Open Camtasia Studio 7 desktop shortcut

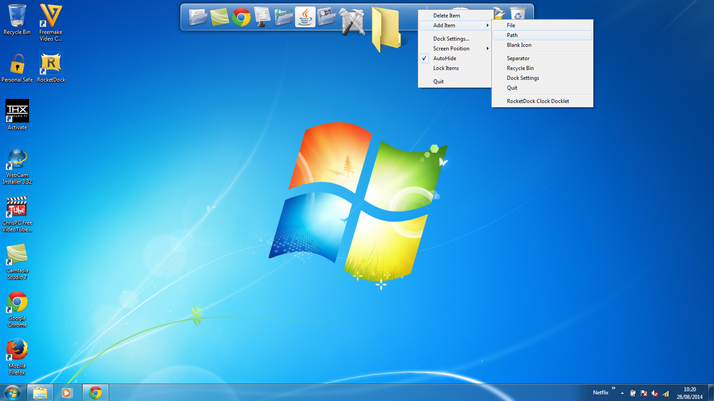click(17, 262)
